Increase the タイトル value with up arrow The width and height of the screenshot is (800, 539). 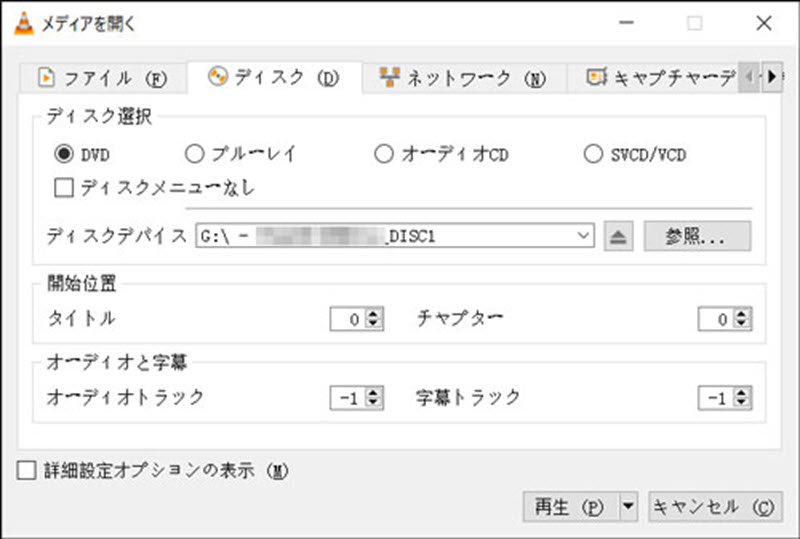click(x=373, y=314)
